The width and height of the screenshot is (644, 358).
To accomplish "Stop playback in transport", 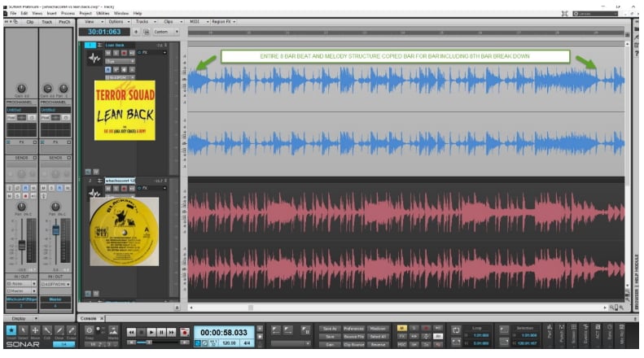I will click(142, 332).
